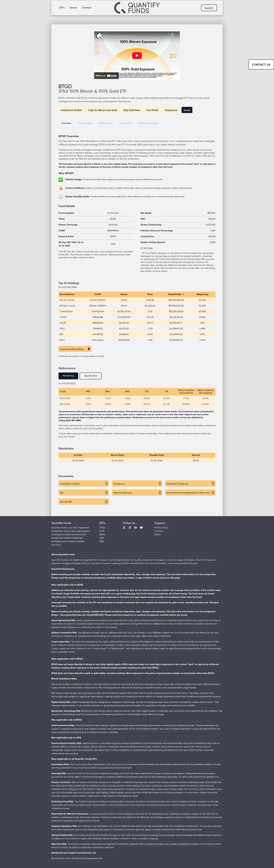Click the Copy link icon on video

click(173, 35)
